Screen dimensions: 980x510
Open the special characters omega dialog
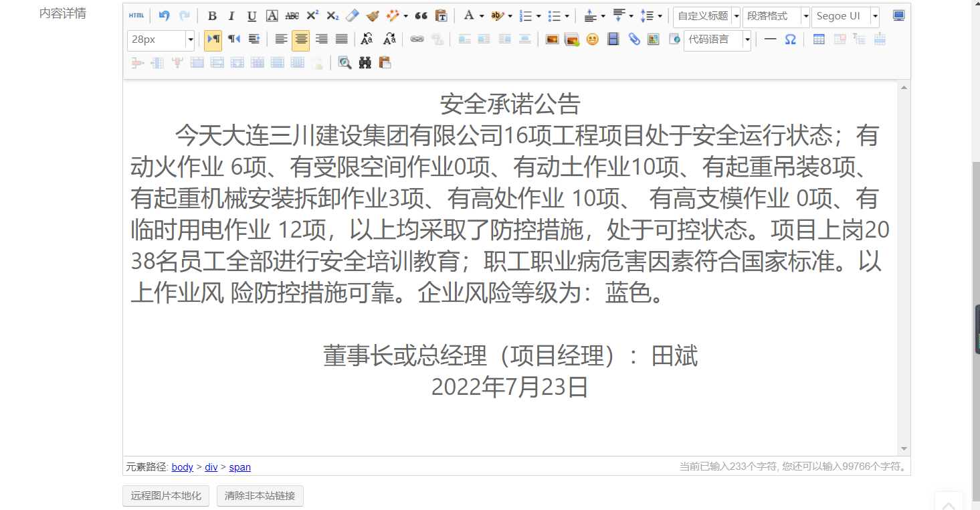(x=790, y=39)
